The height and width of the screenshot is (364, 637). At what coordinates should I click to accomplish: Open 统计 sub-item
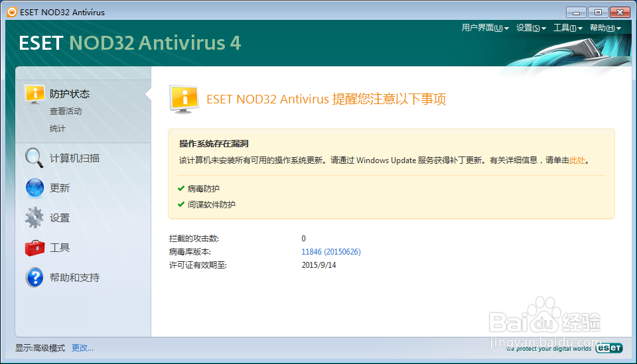57,129
